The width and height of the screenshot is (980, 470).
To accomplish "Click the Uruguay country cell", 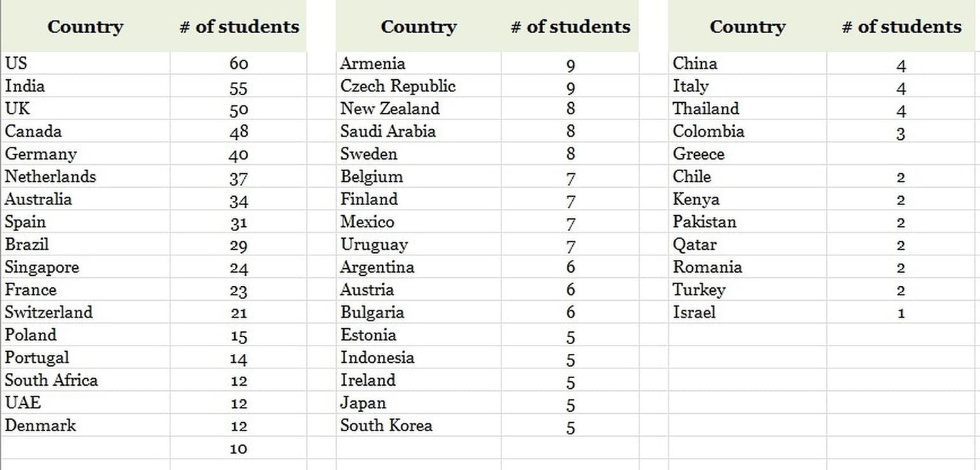I will coord(419,245).
